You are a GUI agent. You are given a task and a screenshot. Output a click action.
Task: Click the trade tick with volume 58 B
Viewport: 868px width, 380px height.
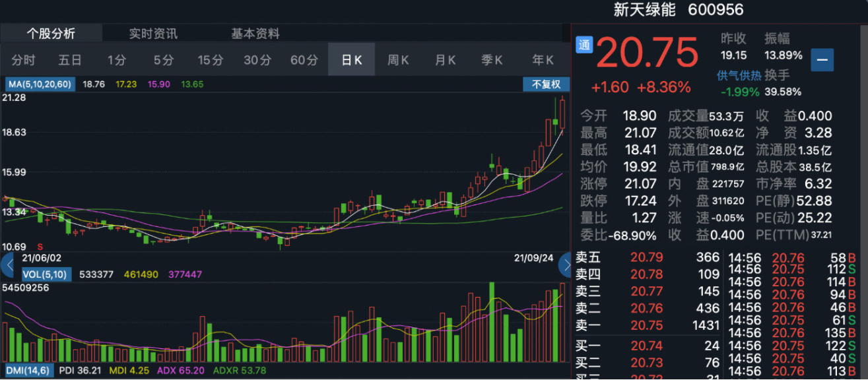coord(791,257)
